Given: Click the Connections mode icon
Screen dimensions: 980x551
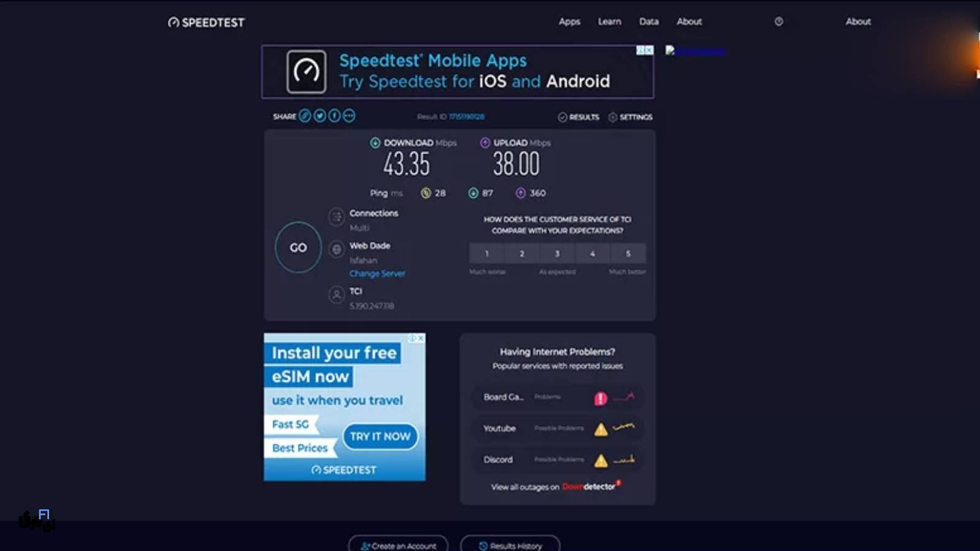Looking at the screenshot, I should click(x=336, y=217).
